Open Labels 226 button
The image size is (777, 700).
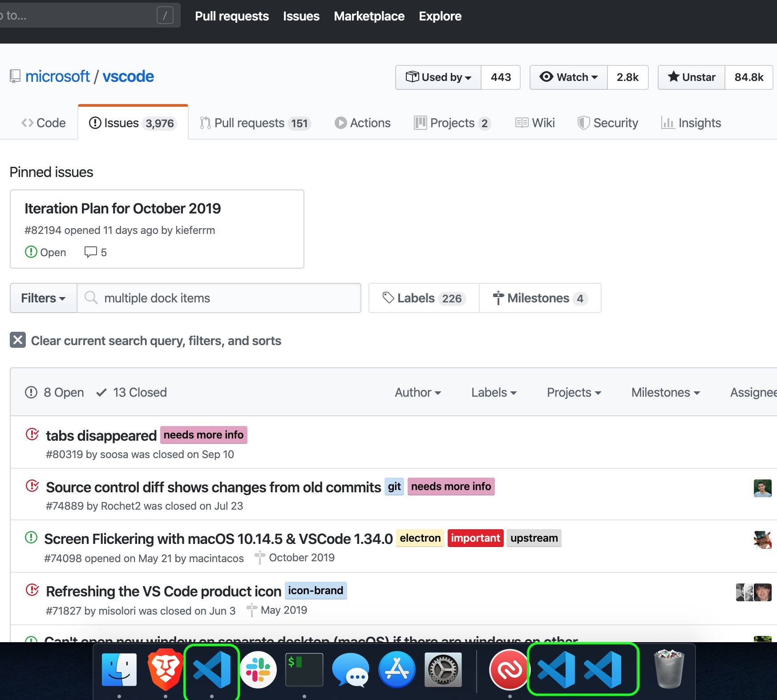[x=424, y=298]
